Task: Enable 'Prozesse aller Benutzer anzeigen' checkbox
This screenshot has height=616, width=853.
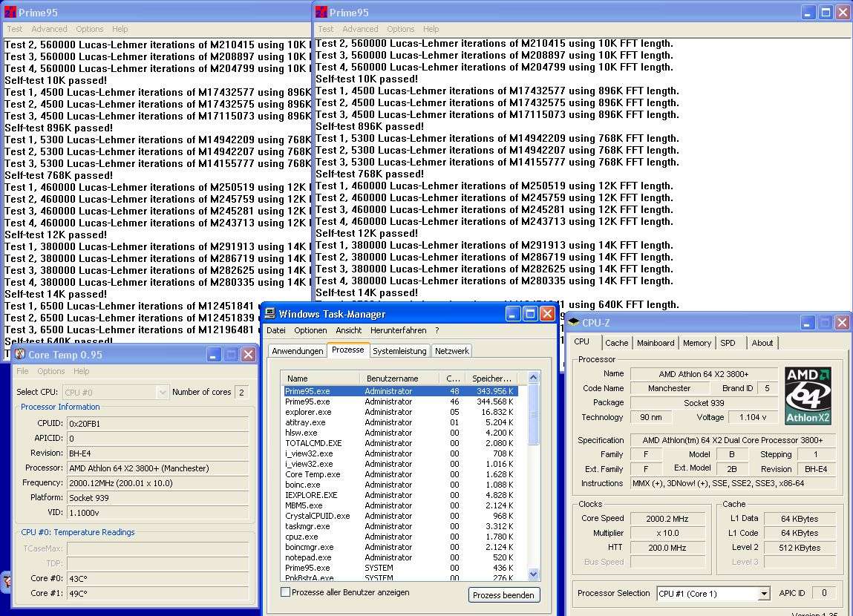Action: pyautogui.click(x=285, y=592)
